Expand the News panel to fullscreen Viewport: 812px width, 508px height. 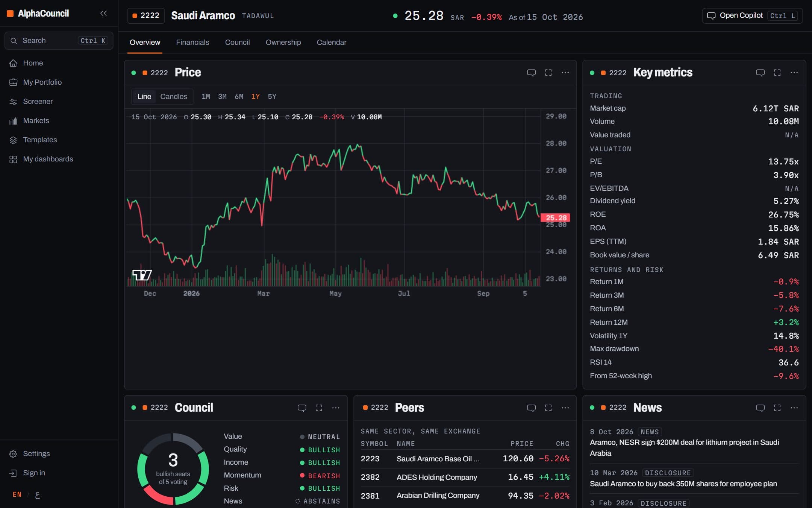(x=777, y=408)
